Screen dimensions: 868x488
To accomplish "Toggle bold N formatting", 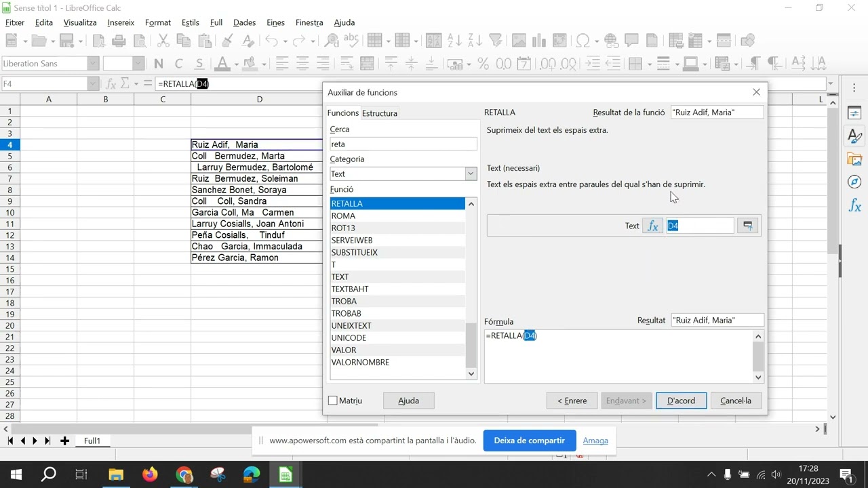I will [x=159, y=64].
